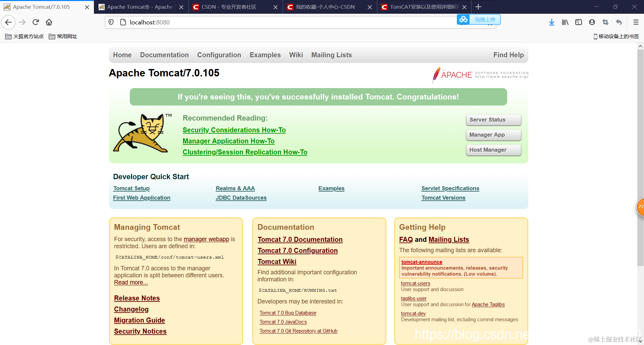Open Mailing Lists in the navigation bar

(331, 55)
